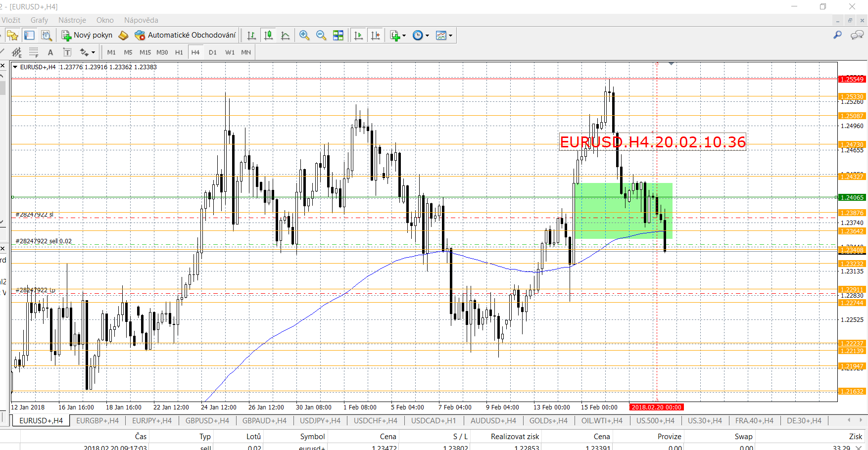Switch to DE.30+,H4 chart tab
Screen dimensions: 868x450
[x=804, y=421]
